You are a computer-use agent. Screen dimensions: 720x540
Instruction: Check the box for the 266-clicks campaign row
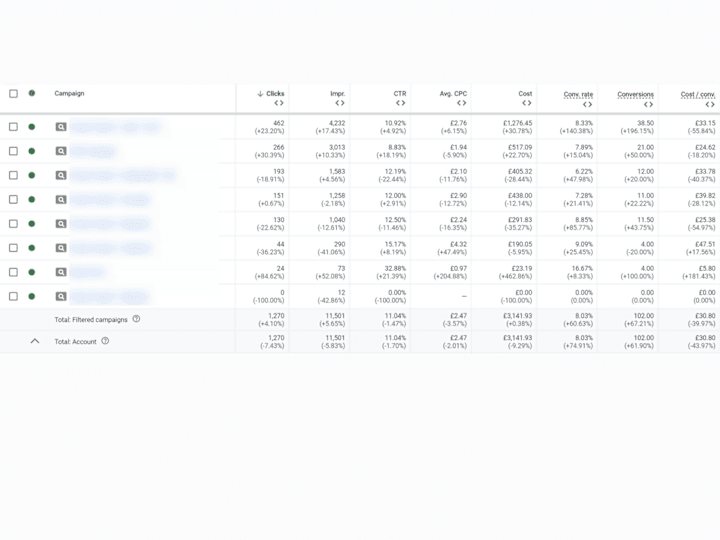[13, 151]
